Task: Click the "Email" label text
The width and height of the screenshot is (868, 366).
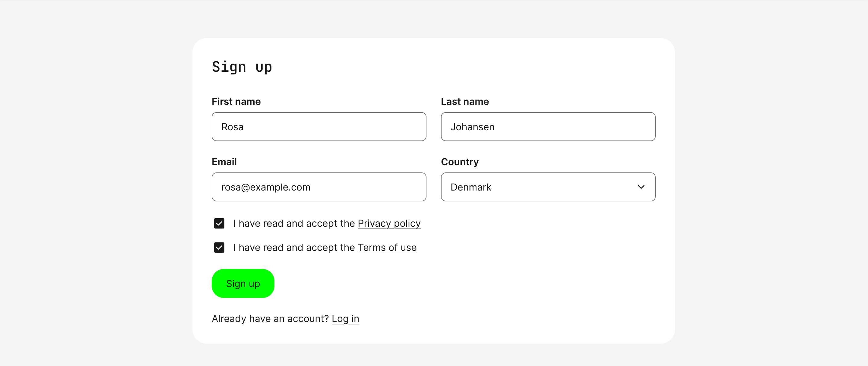Action: [x=224, y=162]
